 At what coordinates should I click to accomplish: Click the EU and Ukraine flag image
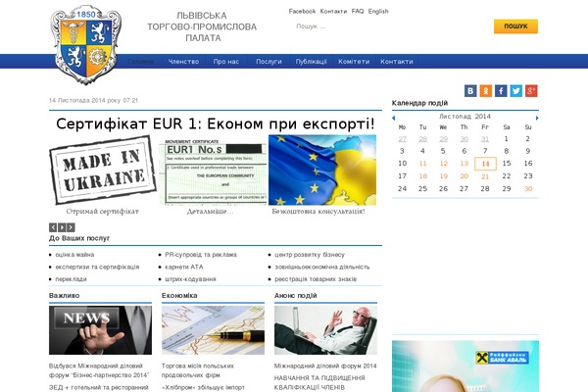click(x=322, y=170)
